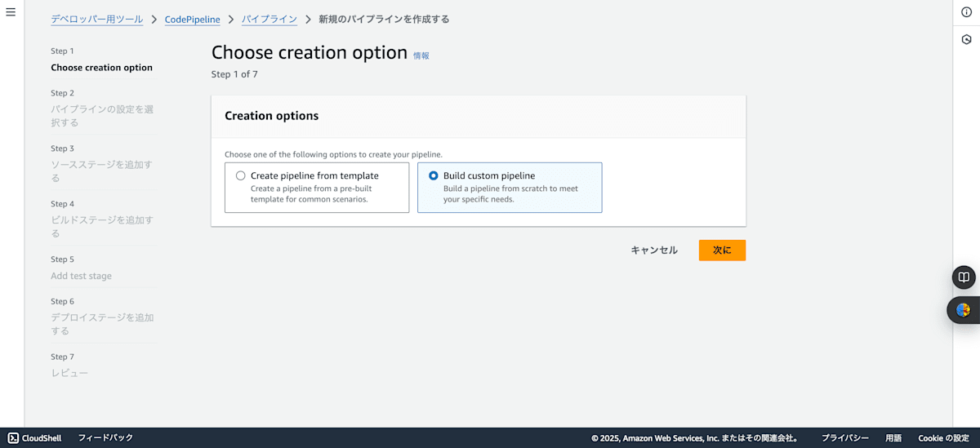Open 用語 footer link
The height and width of the screenshot is (448, 980).
(x=893, y=438)
